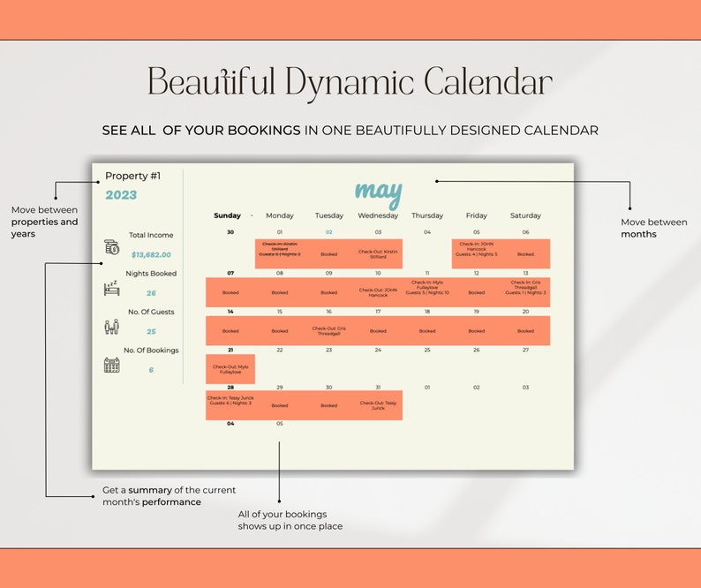Select the Booked cell on Friday 19
The width and height of the screenshot is (701, 588).
[x=477, y=330]
